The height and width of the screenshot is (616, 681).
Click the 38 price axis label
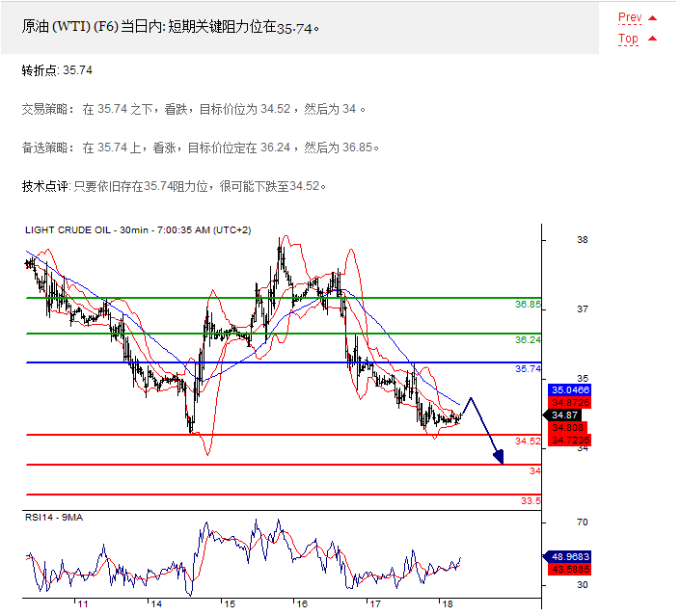pyautogui.click(x=582, y=240)
